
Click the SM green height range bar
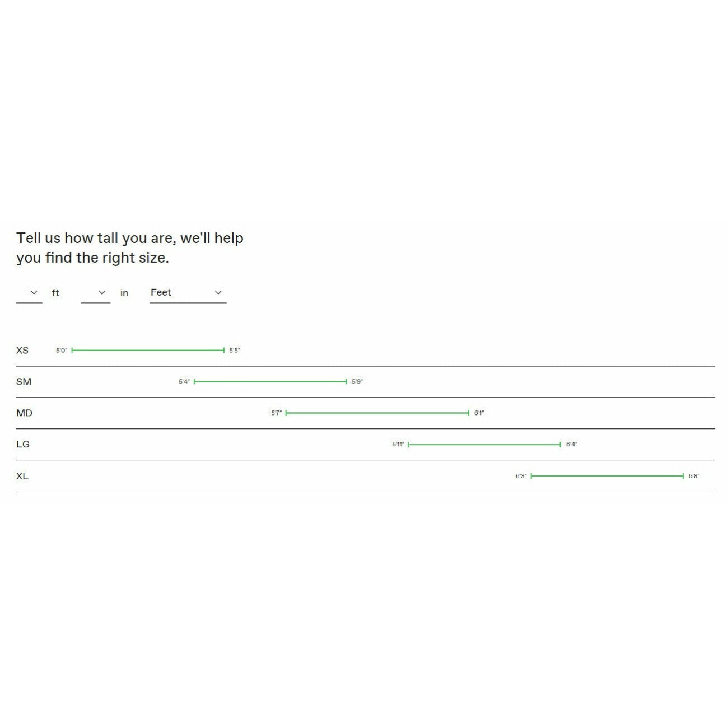tap(270, 382)
